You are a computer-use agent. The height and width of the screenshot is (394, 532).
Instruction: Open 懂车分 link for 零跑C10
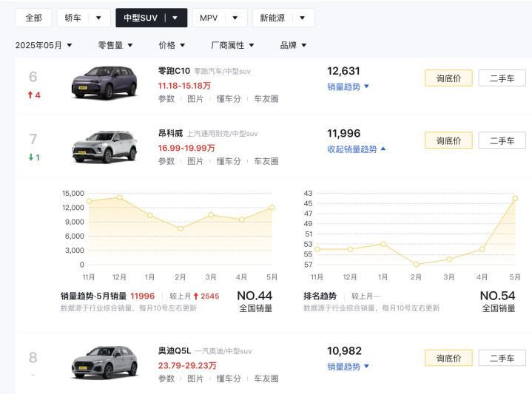(229, 99)
